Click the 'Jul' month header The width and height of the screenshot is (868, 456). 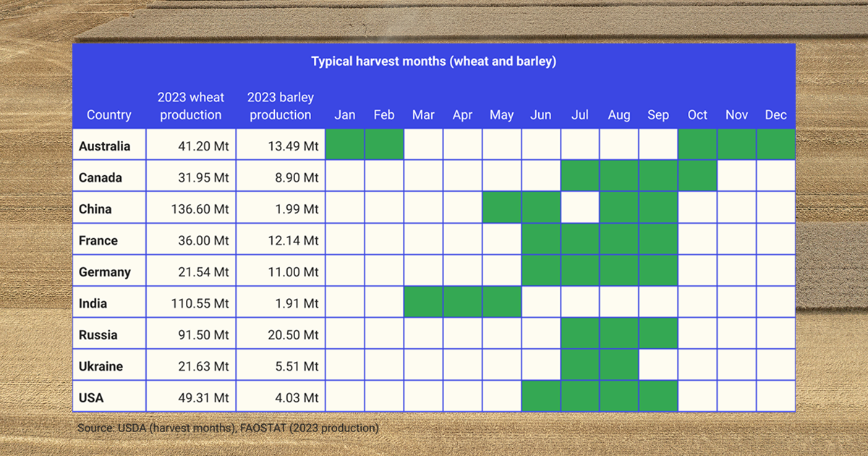point(579,114)
